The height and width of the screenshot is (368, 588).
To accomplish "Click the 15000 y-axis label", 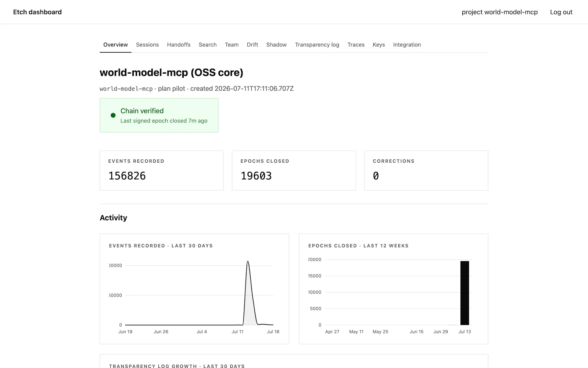I will 315,276.
